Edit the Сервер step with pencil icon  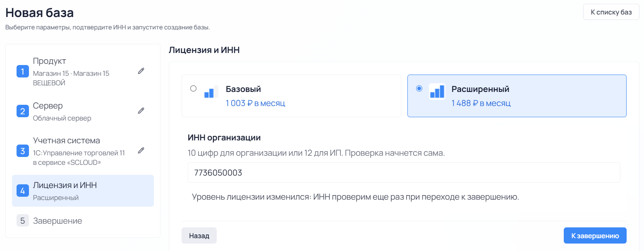click(141, 111)
